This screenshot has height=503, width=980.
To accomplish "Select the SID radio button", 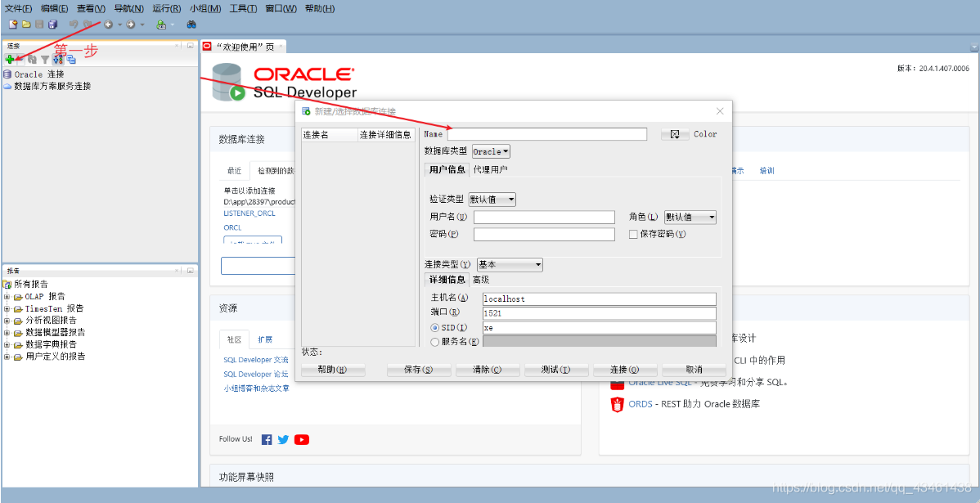I will coord(434,328).
